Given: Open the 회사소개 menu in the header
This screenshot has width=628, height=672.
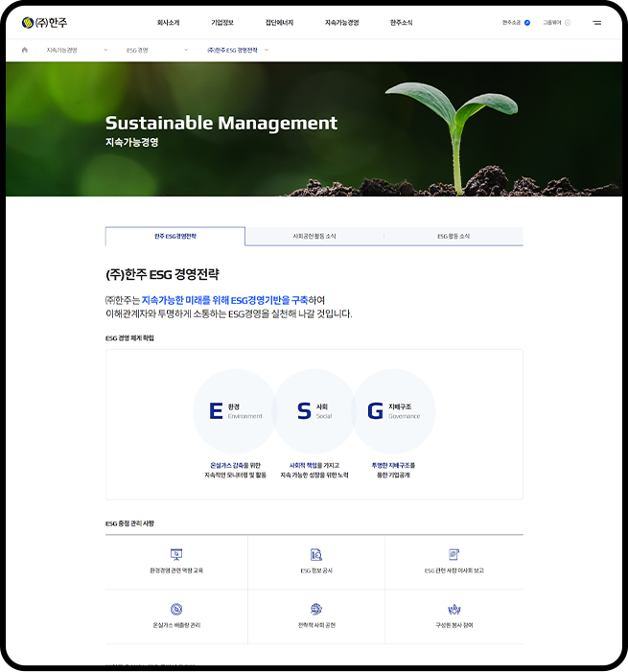Looking at the screenshot, I should (x=169, y=22).
